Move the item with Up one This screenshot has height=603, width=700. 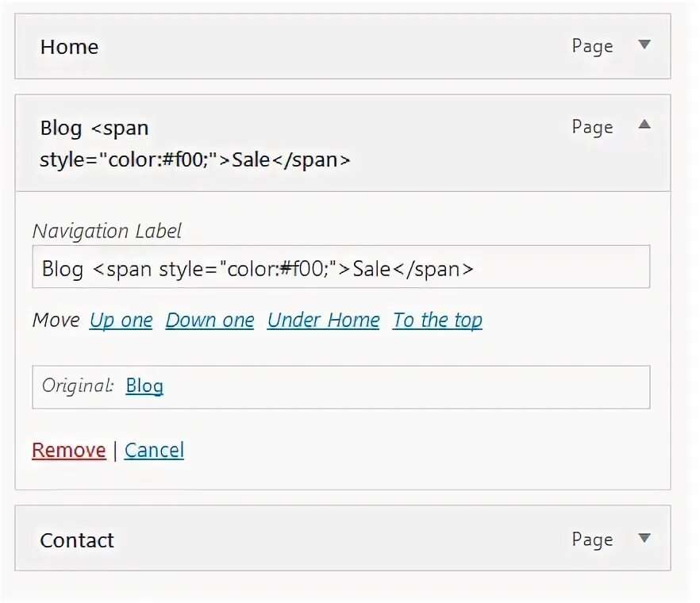(121, 321)
